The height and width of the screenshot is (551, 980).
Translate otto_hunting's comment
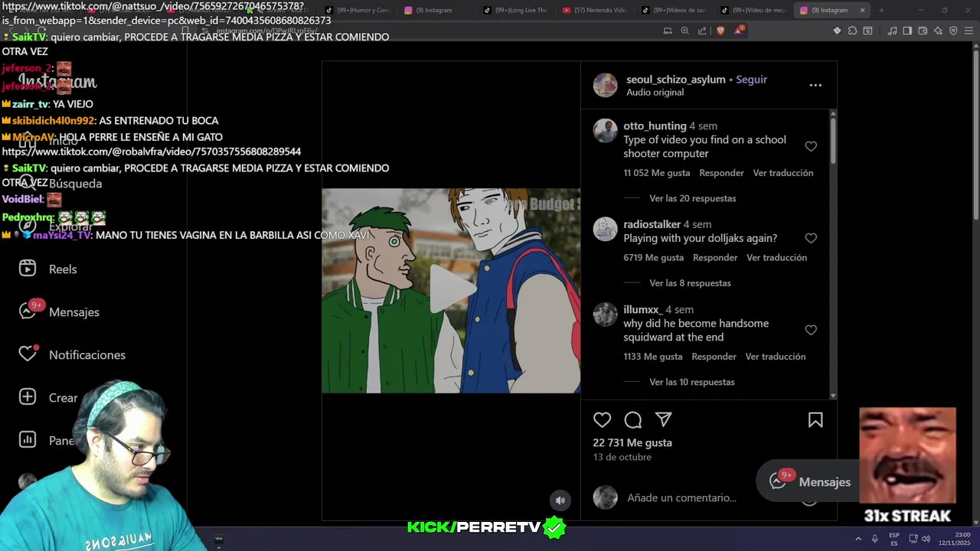782,173
